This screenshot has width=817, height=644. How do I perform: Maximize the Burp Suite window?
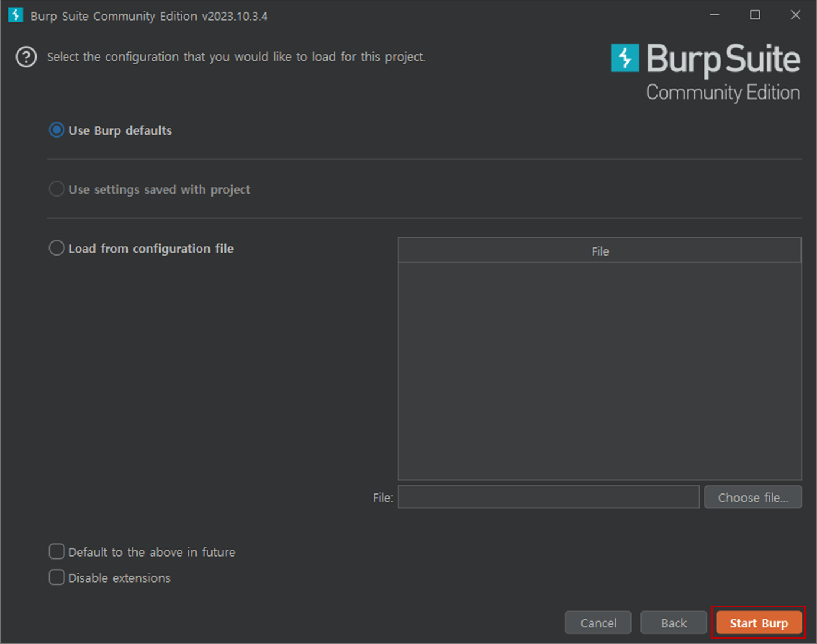755,15
